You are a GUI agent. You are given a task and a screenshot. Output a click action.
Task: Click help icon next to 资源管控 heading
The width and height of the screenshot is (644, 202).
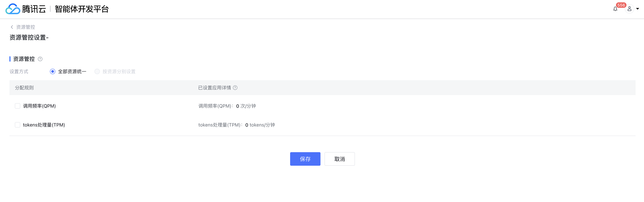pyautogui.click(x=40, y=59)
